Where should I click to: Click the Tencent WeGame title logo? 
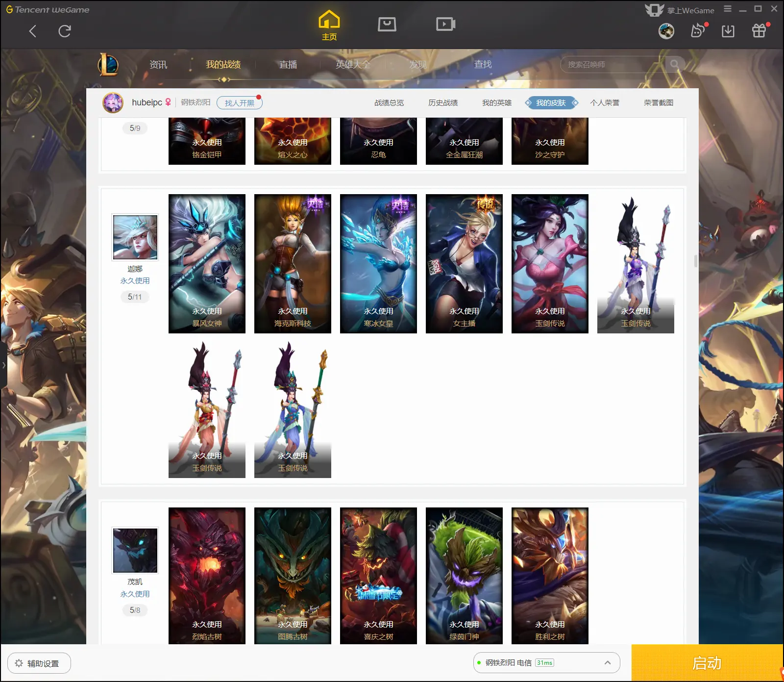point(48,9)
